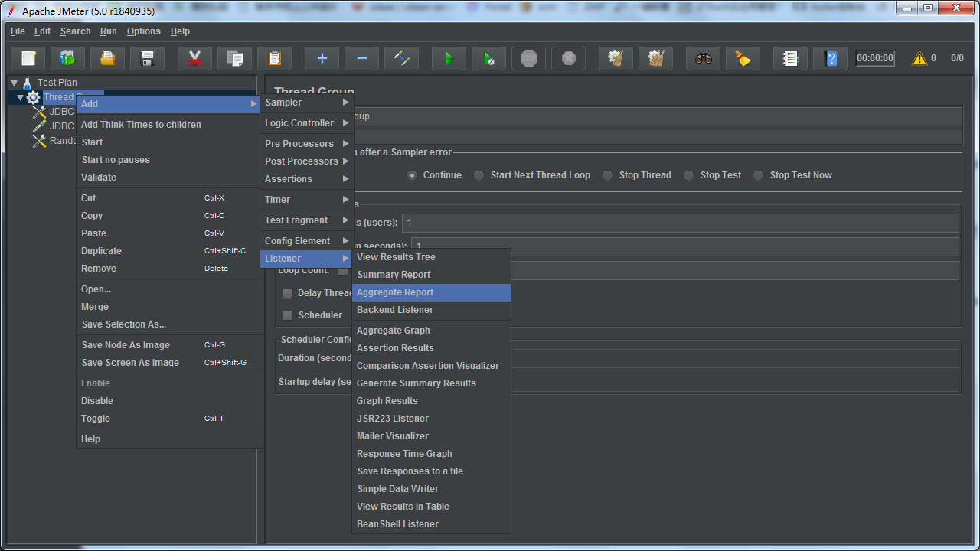
Task: Click the Stop sign toolbar icon
Action: [528, 58]
